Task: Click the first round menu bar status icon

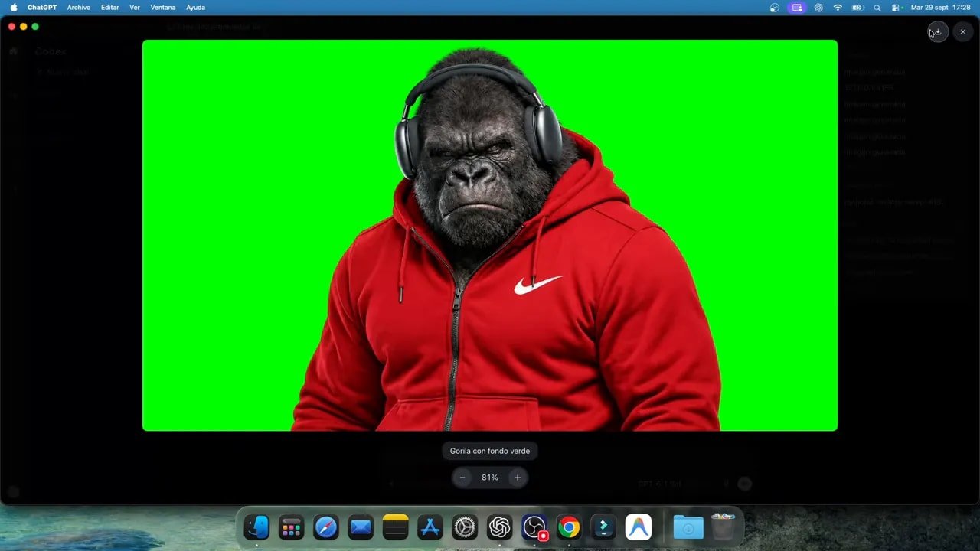Action: (775, 7)
